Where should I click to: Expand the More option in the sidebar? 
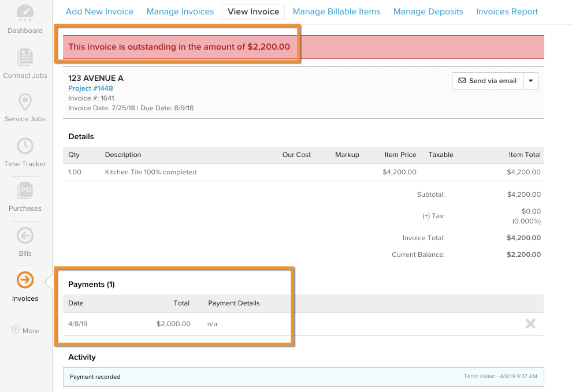25,330
